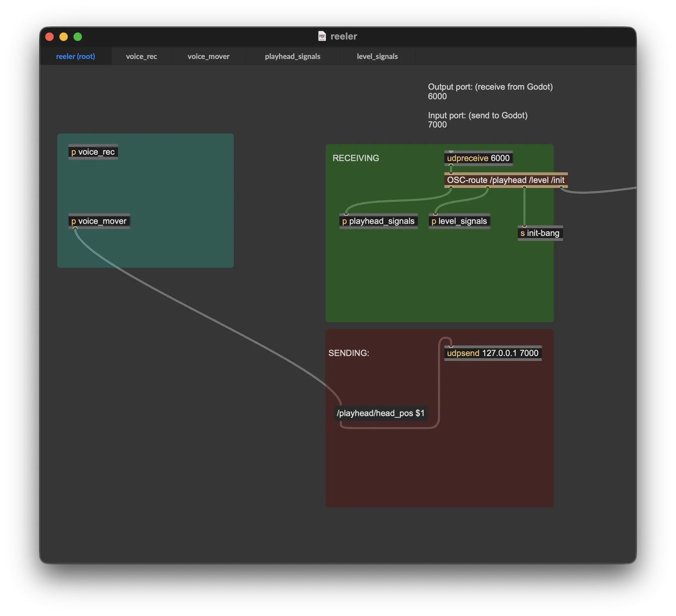Image resolution: width=676 pixels, height=616 pixels.
Task: Select the OSC-route /playhead /level /init object
Action: pos(506,180)
